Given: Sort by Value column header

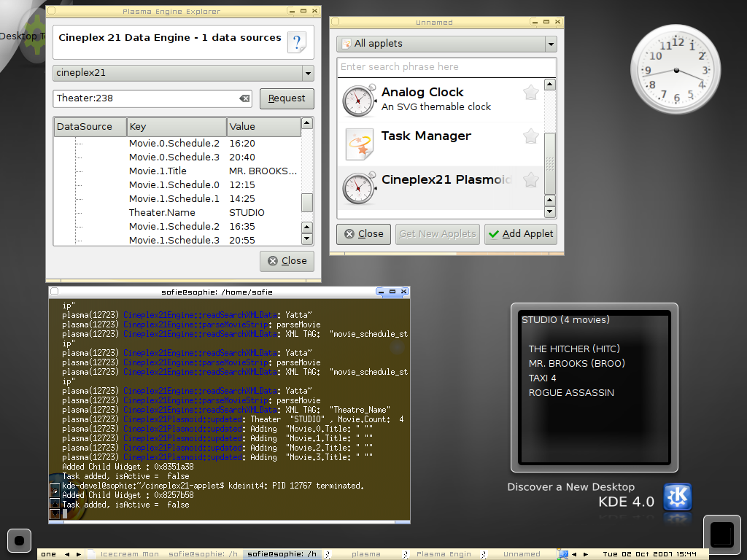Looking at the screenshot, I should click(264, 127).
